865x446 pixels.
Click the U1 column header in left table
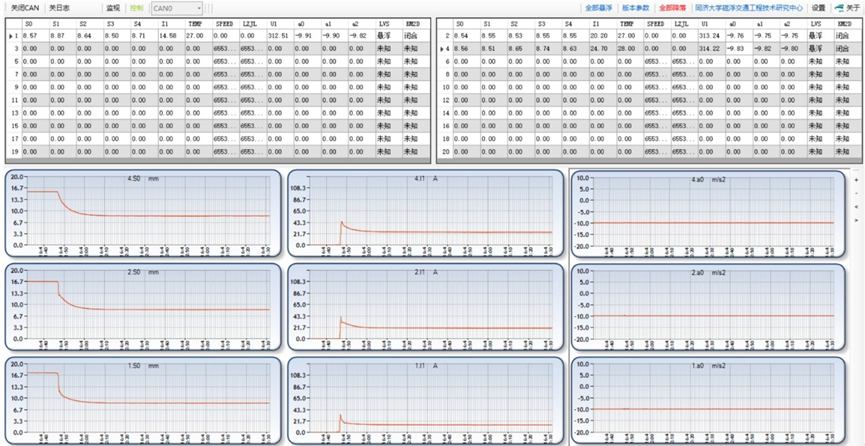click(280, 24)
